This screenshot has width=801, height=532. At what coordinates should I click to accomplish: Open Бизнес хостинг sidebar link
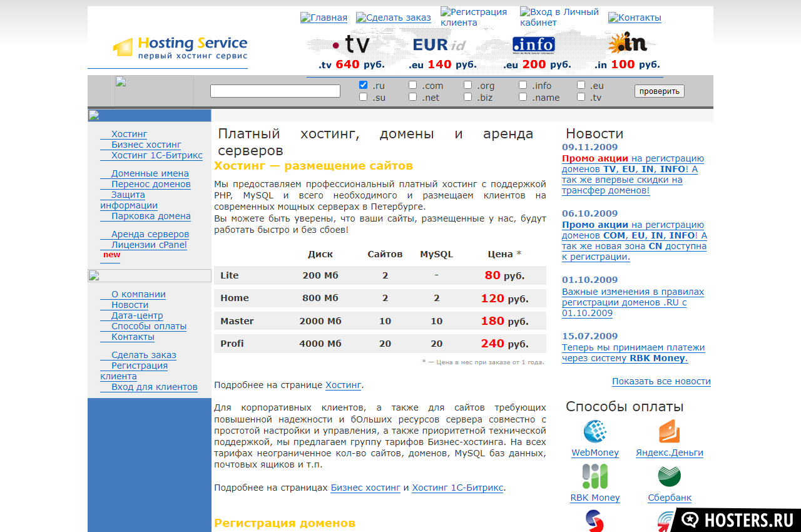coord(146,145)
